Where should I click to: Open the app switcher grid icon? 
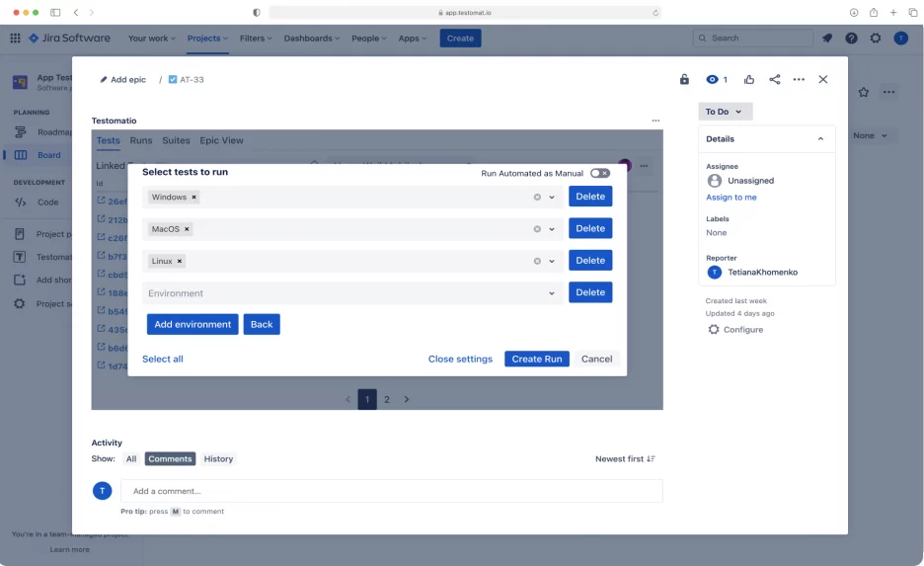15,39
